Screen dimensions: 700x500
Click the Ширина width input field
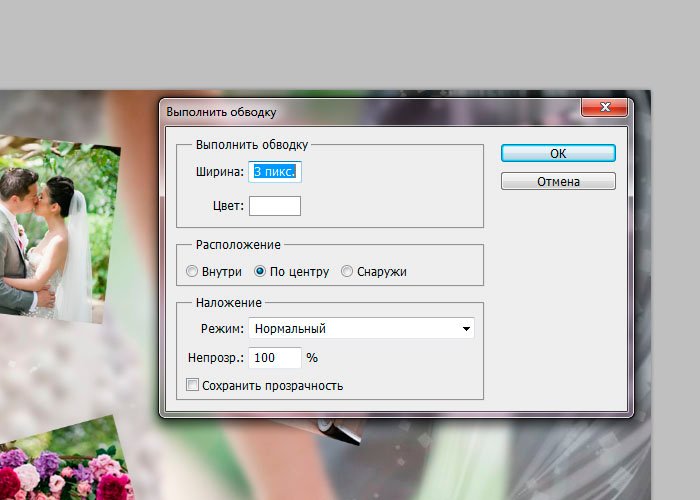(275, 172)
